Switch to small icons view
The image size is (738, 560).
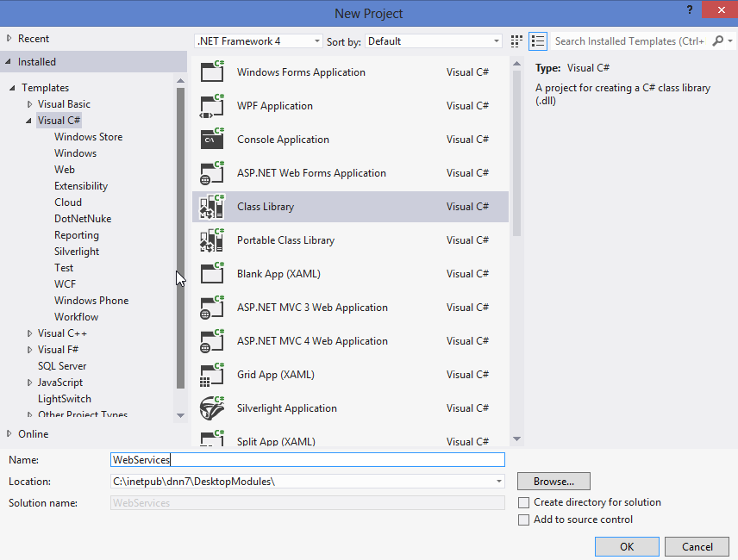pos(516,41)
